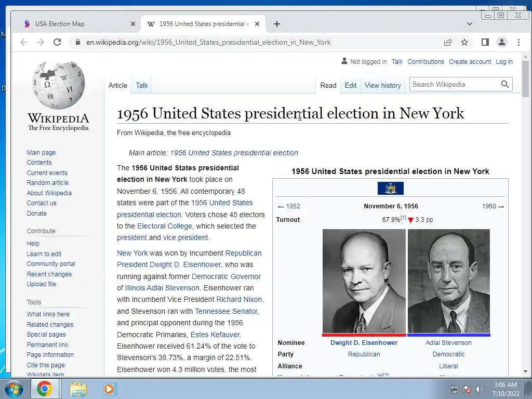The width and height of the screenshot is (532, 399).
Task: Close the 1956 United States presidential tab
Action: [x=257, y=24]
